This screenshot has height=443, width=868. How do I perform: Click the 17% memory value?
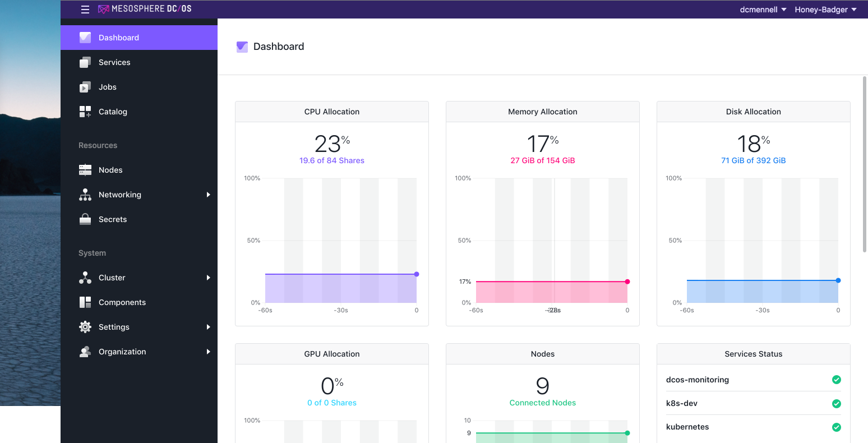pos(543,144)
